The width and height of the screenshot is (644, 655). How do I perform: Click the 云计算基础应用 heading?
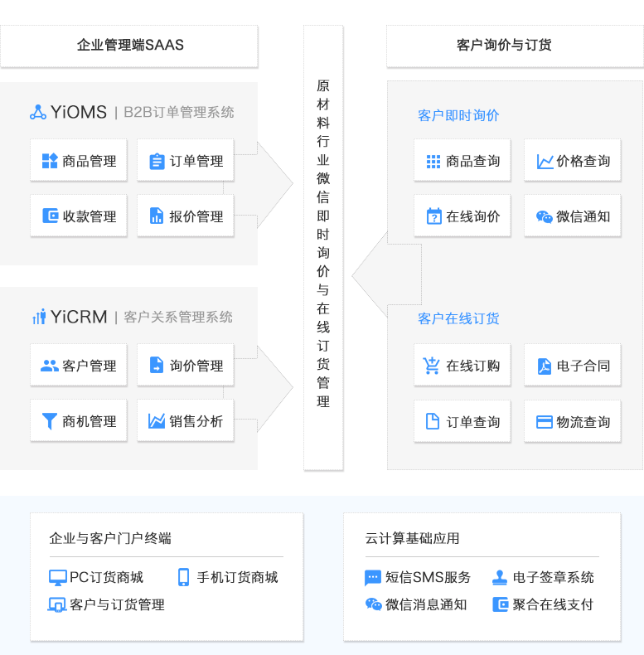tap(412, 538)
